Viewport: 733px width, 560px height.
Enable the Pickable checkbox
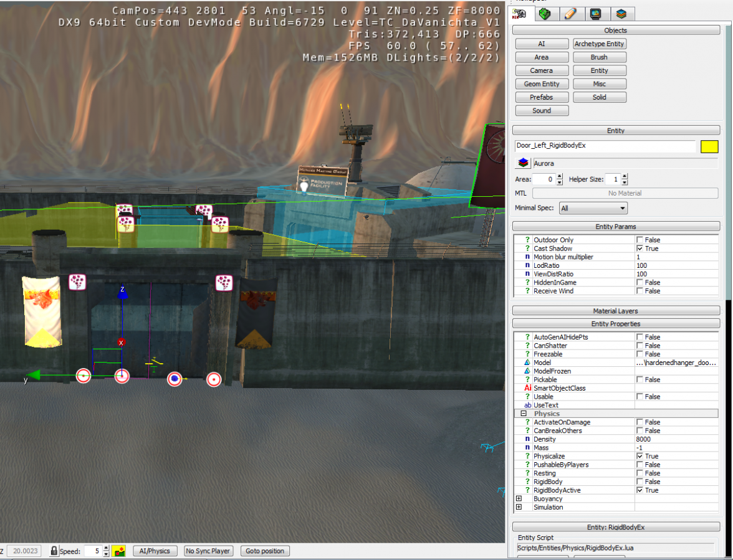(x=640, y=379)
